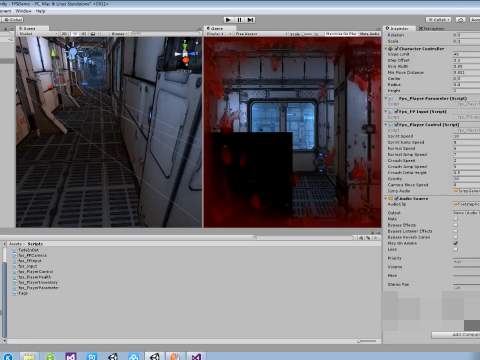Toggle scene audio speaker icon
The height and width of the screenshot is (360, 480).
pos(83,34)
